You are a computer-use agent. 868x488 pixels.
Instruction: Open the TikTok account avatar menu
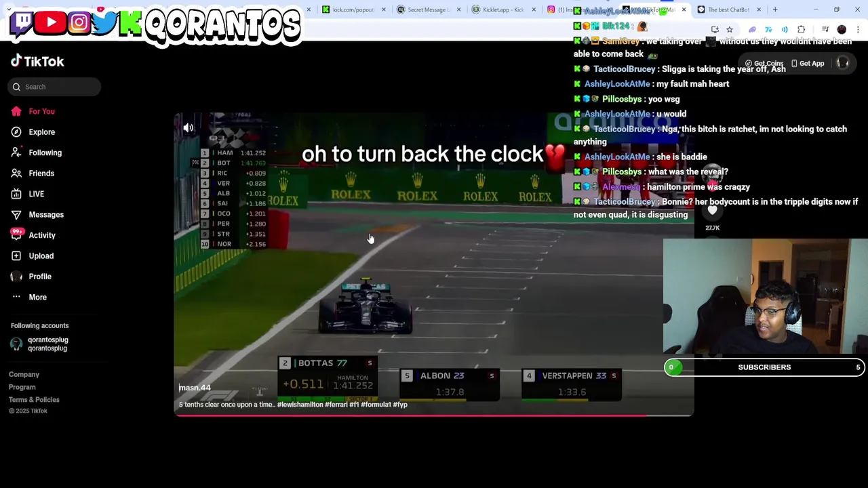coord(843,63)
